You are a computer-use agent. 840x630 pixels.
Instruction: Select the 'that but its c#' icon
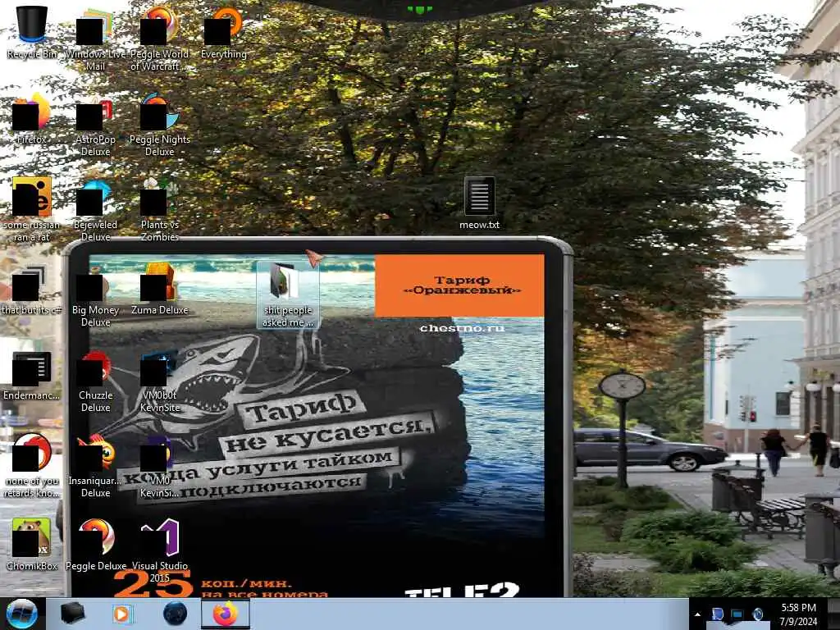click(x=32, y=290)
